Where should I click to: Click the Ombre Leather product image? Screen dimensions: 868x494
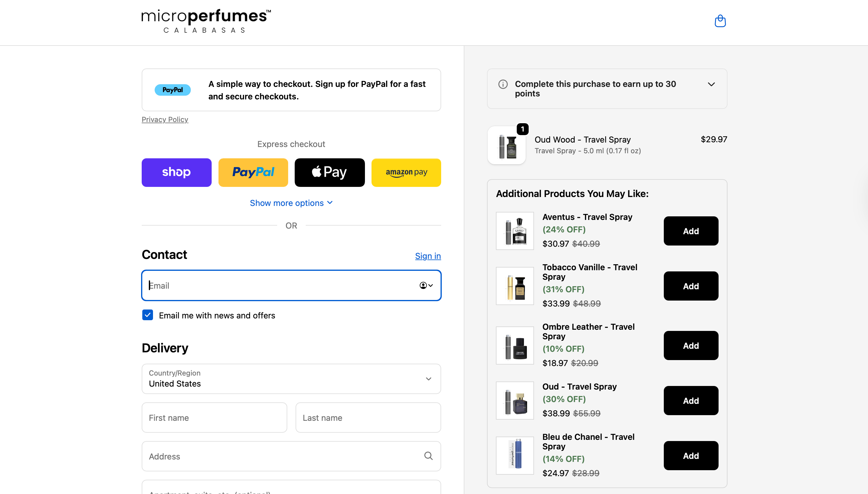tap(514, 346)
